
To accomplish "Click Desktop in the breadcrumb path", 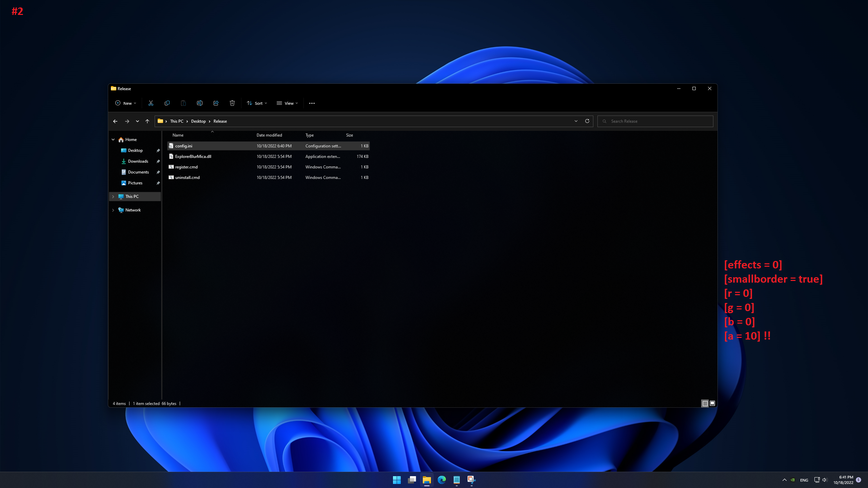I will click(x=198, y=121).
